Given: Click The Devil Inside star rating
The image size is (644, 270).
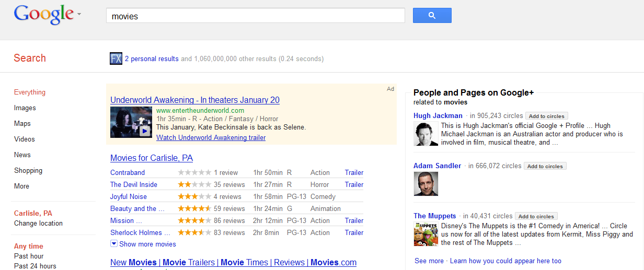Looking at the screenshot, I should tap(194, 185).
